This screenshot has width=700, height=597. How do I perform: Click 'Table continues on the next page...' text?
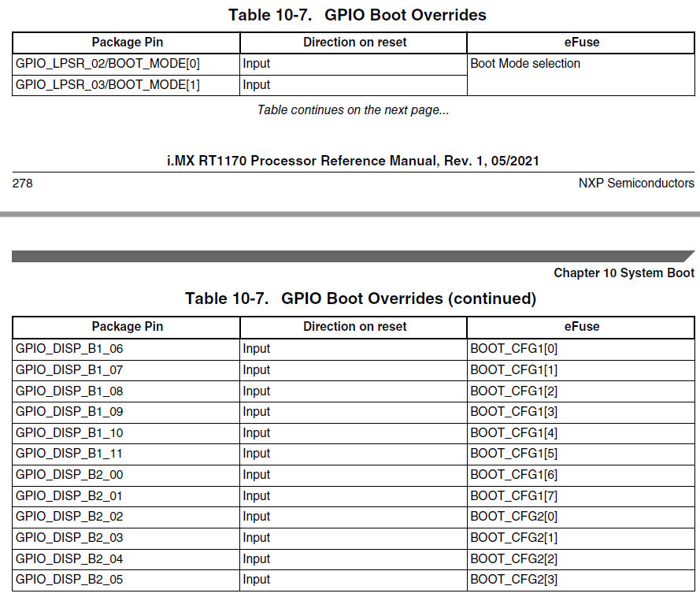[353, 109]
